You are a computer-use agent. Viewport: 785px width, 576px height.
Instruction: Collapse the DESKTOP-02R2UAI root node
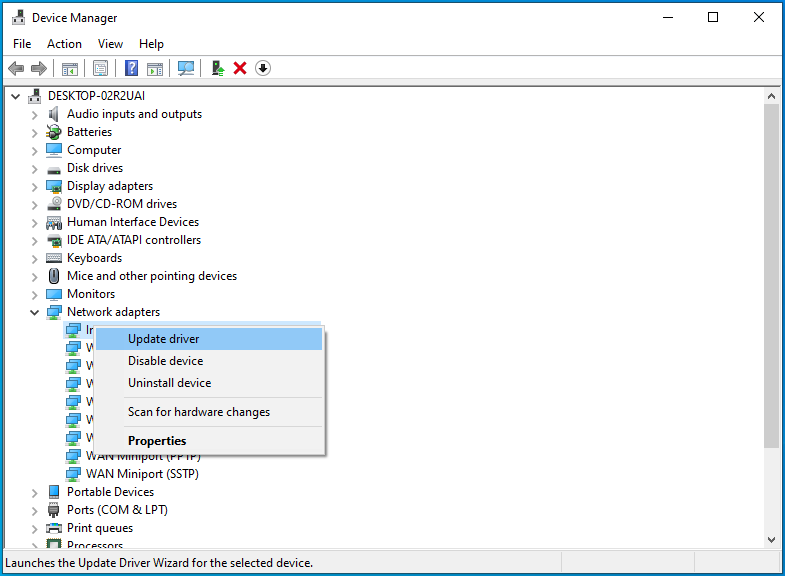point(16,96)
